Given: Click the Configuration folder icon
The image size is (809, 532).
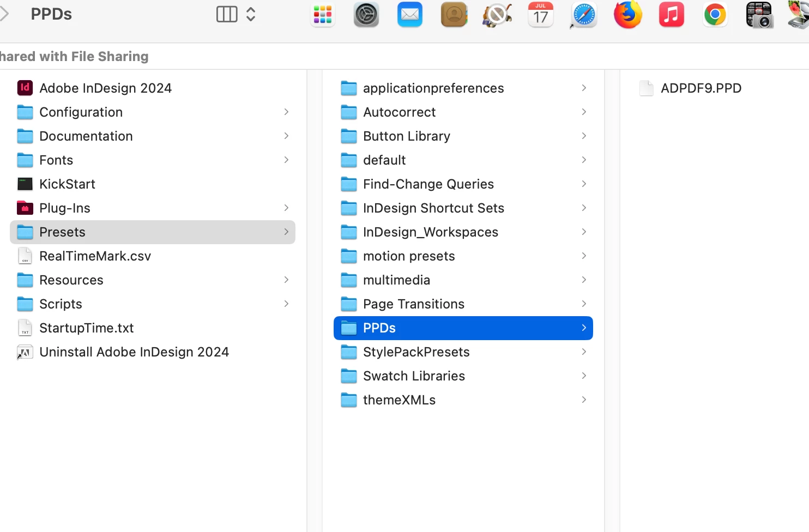Looking at the screenshot, I should coord(25,112).
